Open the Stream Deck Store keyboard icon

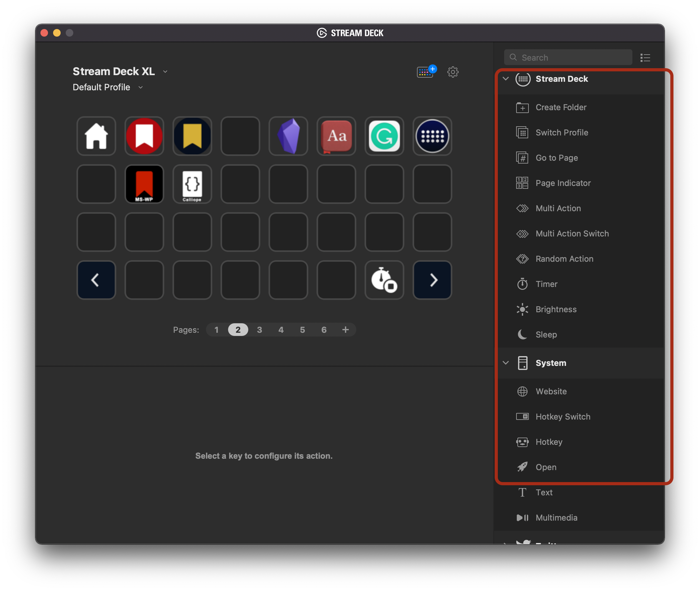pyautogui.click(x=426, y=71)
